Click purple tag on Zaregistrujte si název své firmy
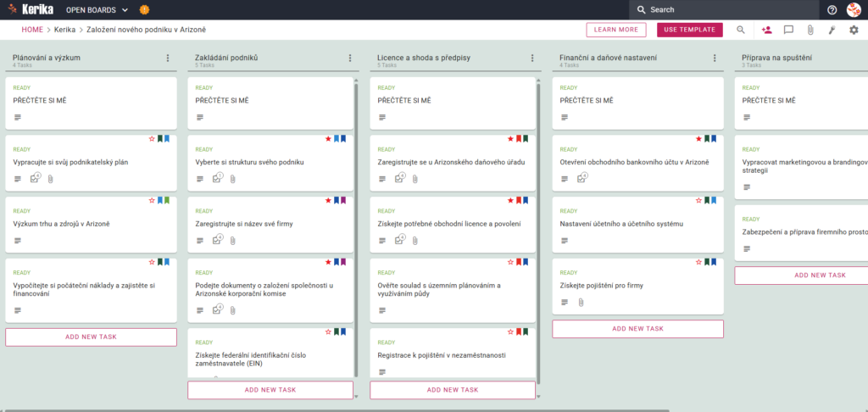 343,200
